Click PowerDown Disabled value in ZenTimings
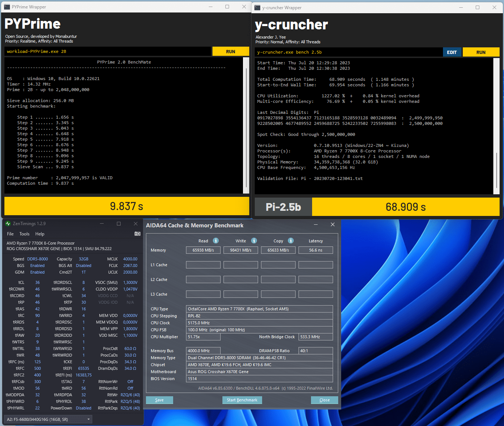Screen dimensions: 504x426 [83, 408]
